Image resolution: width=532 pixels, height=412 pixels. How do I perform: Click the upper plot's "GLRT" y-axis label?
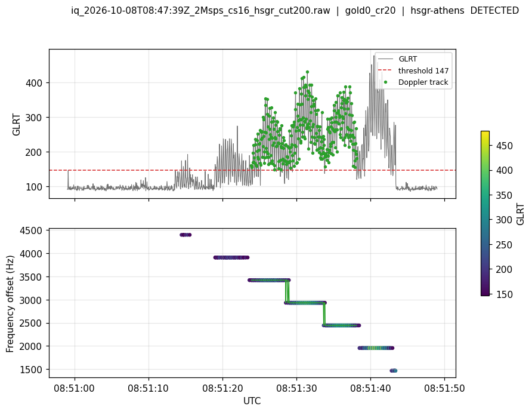click(16, 125)
